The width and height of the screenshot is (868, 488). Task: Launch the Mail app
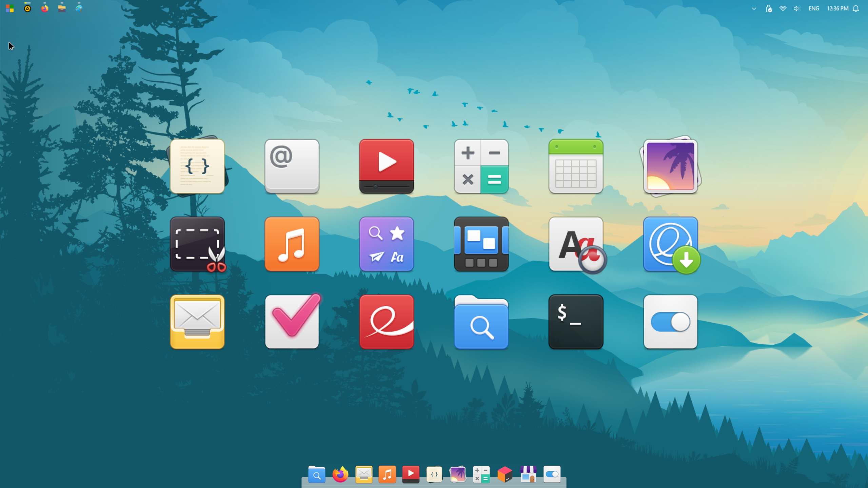[197, 322]
